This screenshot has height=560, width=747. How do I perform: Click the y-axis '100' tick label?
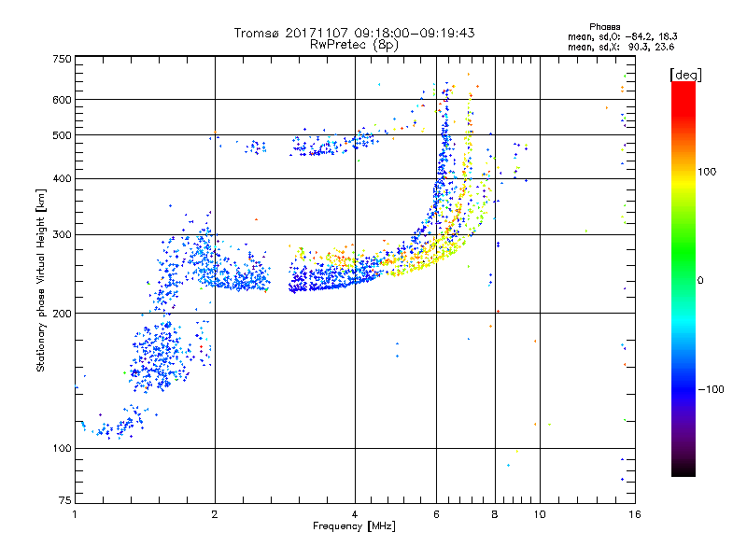pyautogui.click(x=62, y=448)
